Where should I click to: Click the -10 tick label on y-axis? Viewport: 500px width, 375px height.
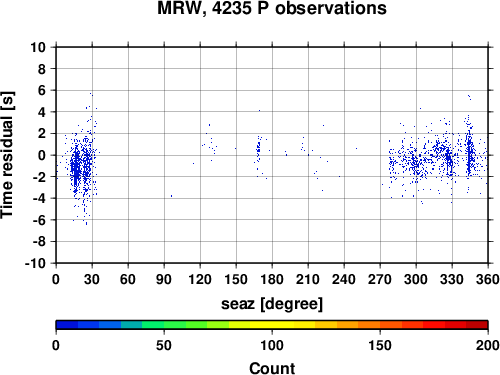click(x=35, y=263)
